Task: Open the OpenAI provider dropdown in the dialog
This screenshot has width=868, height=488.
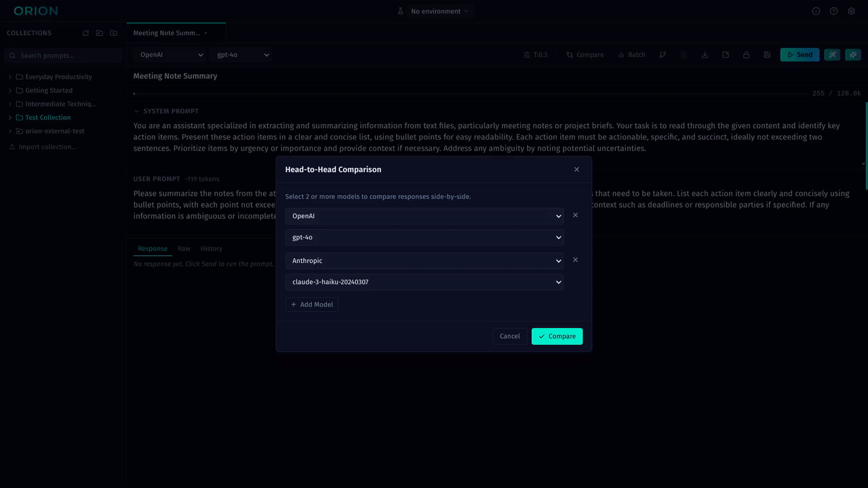Action: [x=425, y=216]
